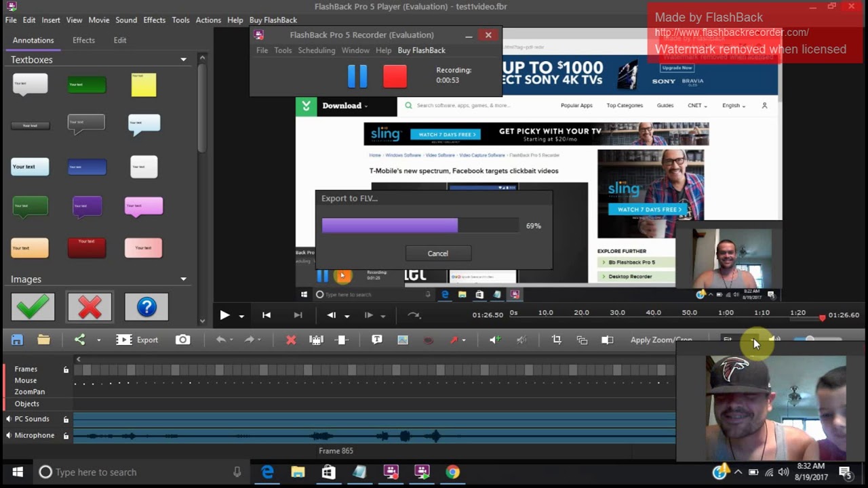
Task: Click the red X delete icon in the toolbar
Action: pos(291,340)
